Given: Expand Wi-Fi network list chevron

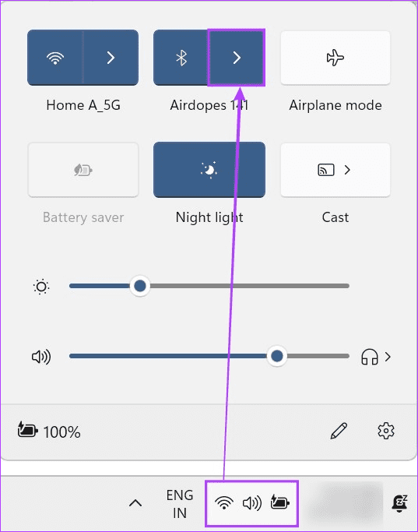Looking at the screenshot, I should tap(111, 58).
